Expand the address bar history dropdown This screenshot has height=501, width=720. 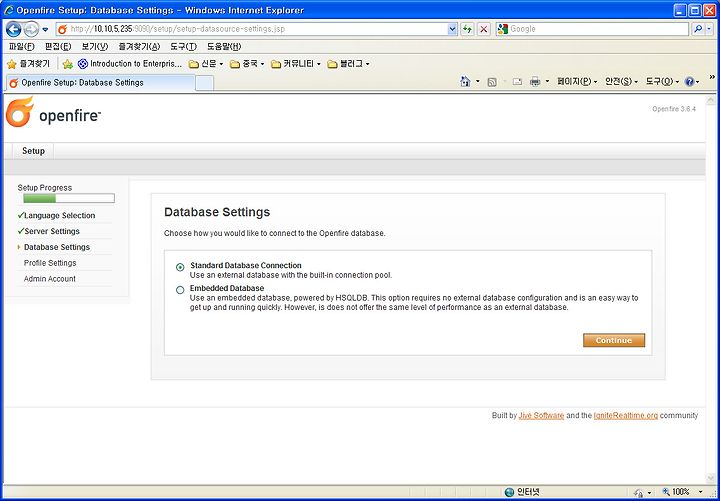coord(452,29)
